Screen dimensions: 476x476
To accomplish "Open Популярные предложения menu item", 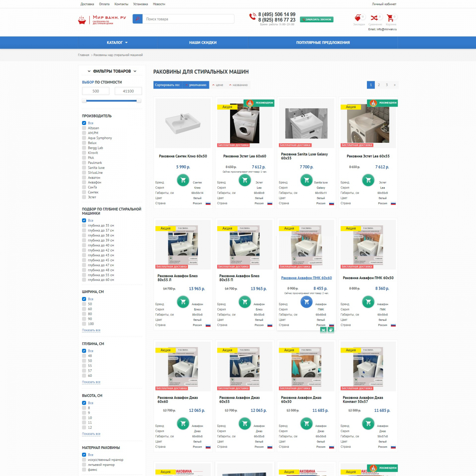I will point(323,42).
